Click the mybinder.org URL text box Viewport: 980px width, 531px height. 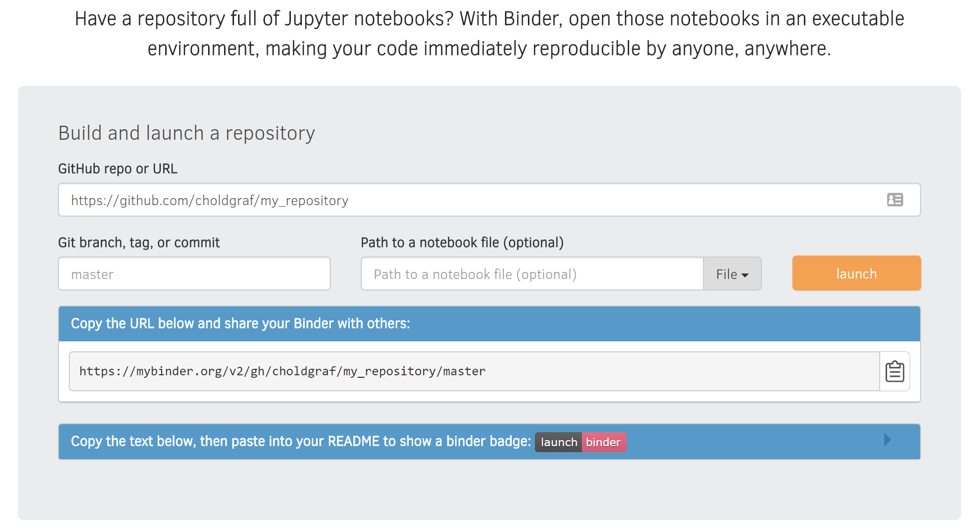(475, 372)
